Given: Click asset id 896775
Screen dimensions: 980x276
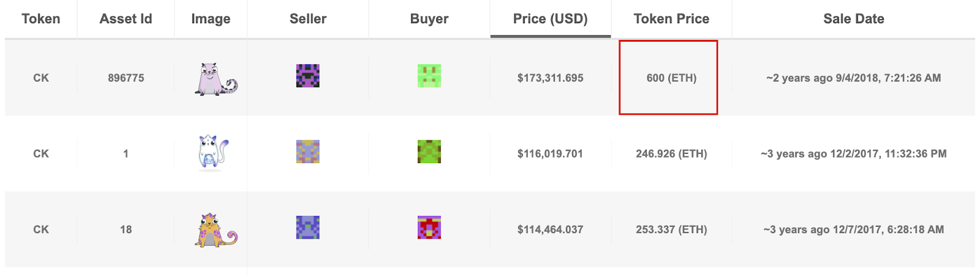Looking at the screenshot, I should tap(126, 78).
